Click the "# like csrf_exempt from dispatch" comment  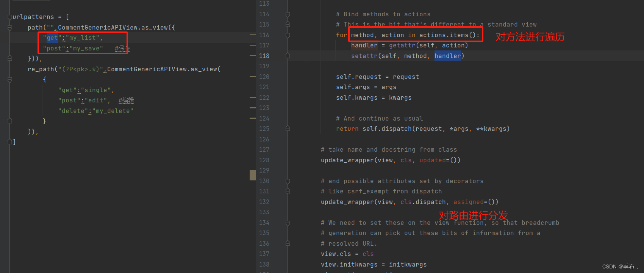click(381, 191)
